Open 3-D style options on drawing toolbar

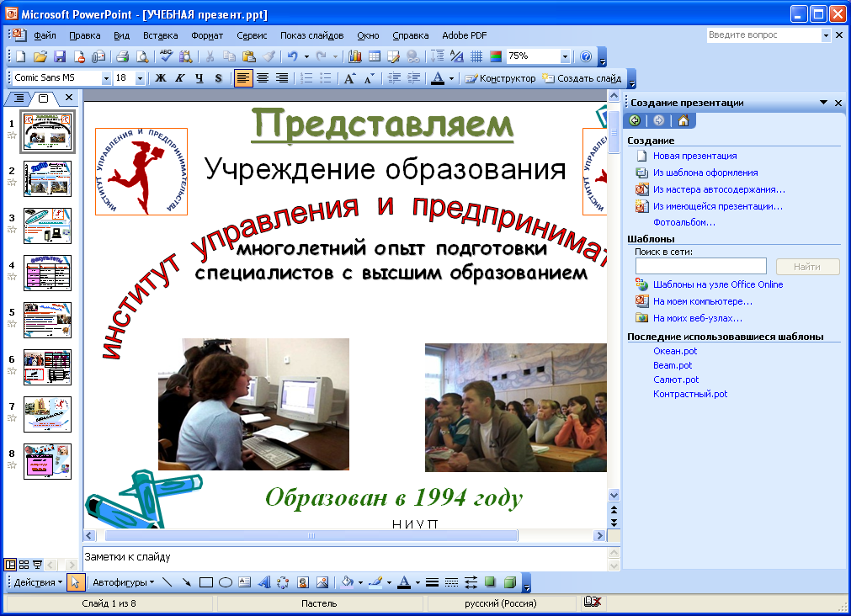[x=509, y=582]
